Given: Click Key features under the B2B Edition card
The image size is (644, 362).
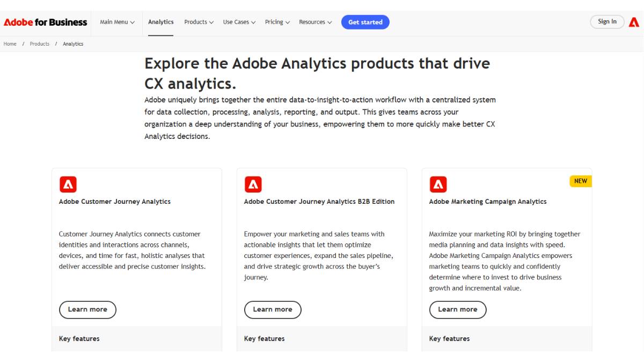Looking at the screenshot, I should 265,339.
